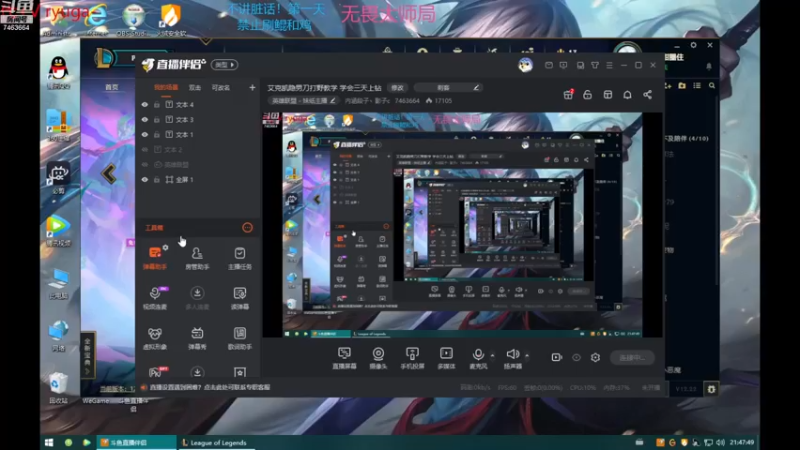Click the 读弹幕 read-danmaku tool
The height and width of the screenshot is (450, 800).
(239, 298)
